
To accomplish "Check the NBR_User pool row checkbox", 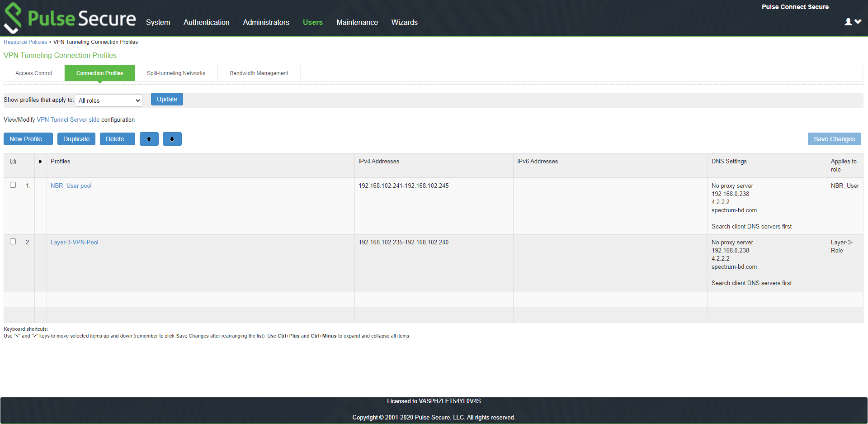I will (13, 185).
